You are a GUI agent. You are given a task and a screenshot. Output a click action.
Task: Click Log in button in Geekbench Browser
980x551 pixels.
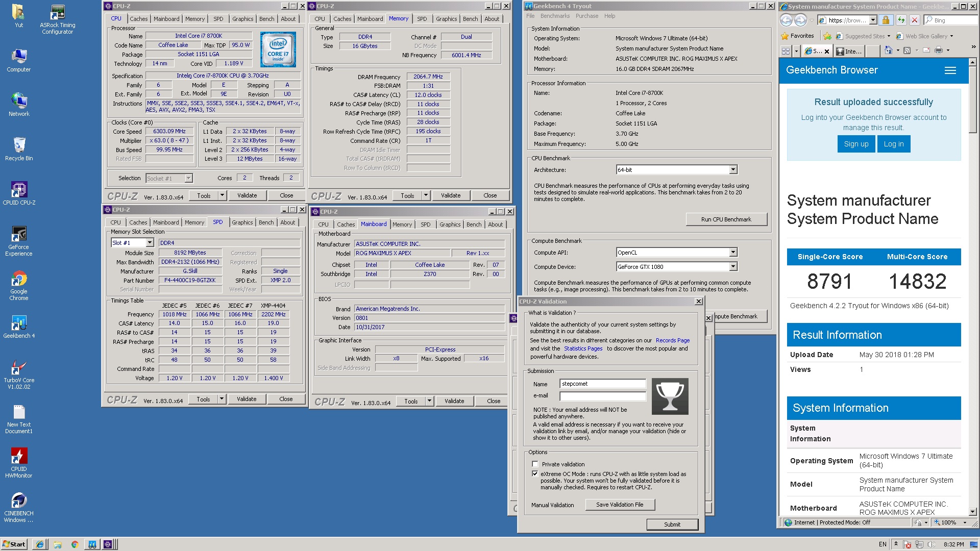click(893, 144)
